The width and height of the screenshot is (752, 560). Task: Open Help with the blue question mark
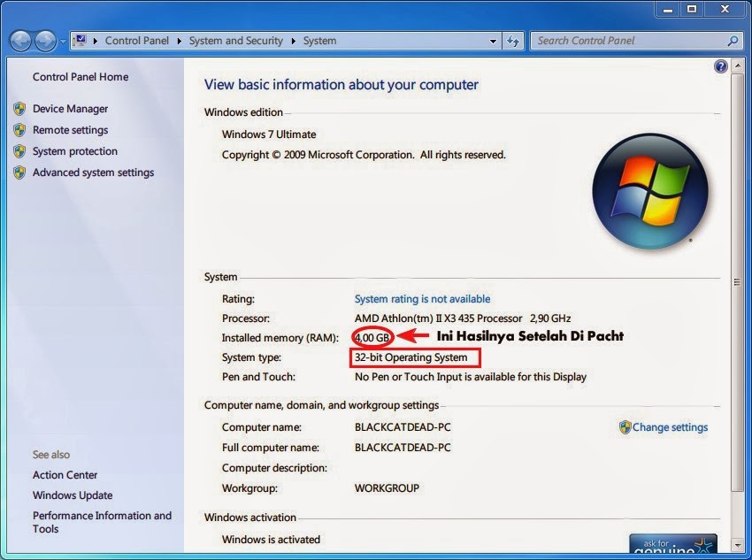pos(720,66)
